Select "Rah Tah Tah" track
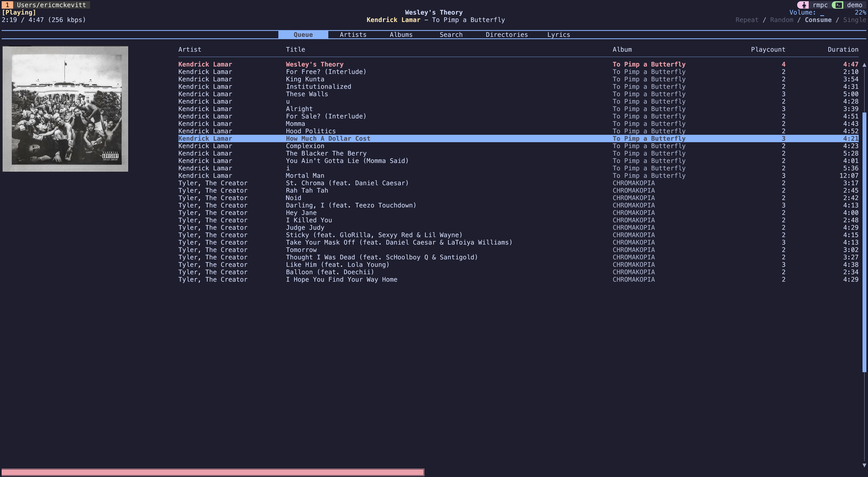This screenshot has height=477, width=868. coord(518,191)
